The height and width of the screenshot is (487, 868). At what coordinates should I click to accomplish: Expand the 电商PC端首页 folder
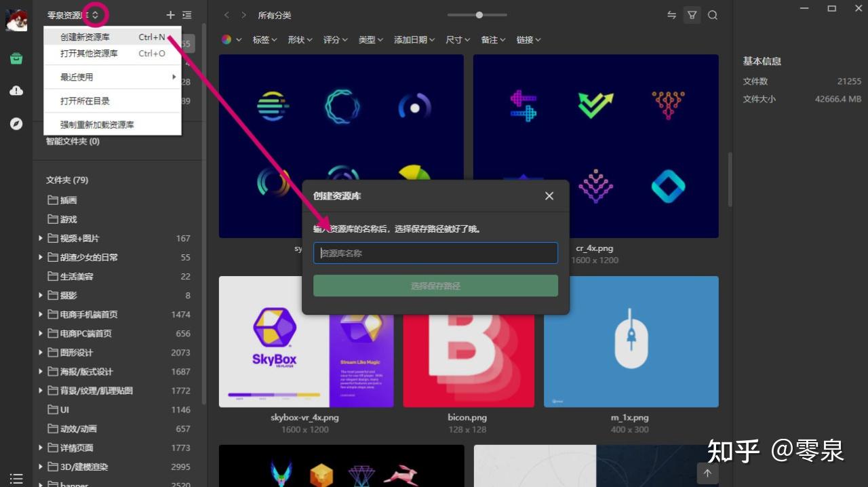coord(41,333)
